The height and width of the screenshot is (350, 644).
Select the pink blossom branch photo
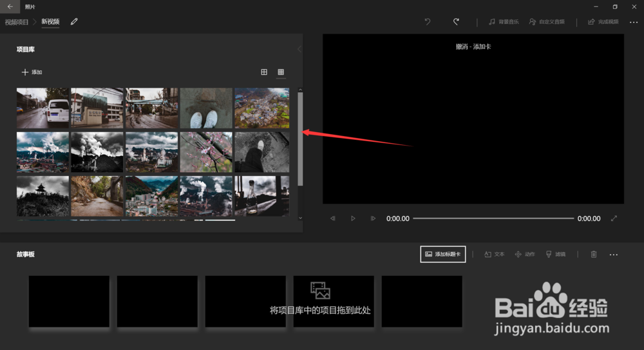pos(206,151)
